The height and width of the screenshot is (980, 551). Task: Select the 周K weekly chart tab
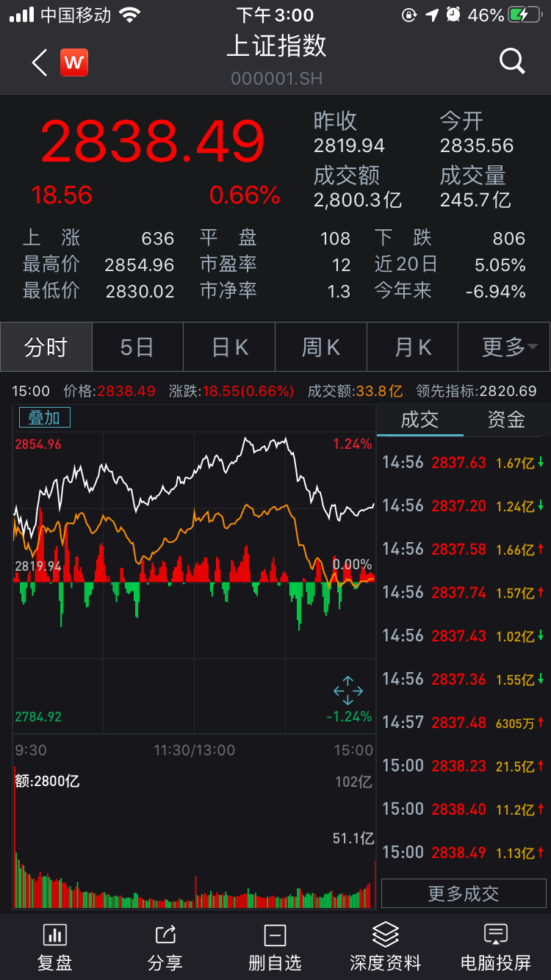coord(321,347)
